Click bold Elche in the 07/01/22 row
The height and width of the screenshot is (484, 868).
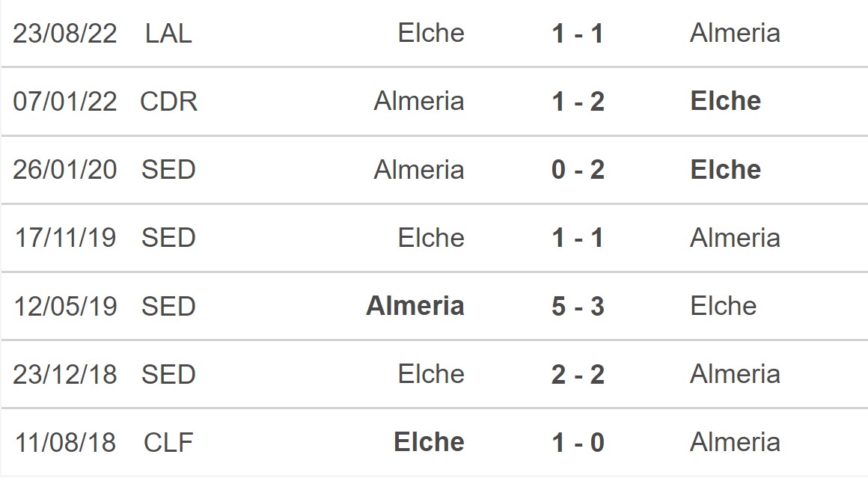(x=725, y=101)
